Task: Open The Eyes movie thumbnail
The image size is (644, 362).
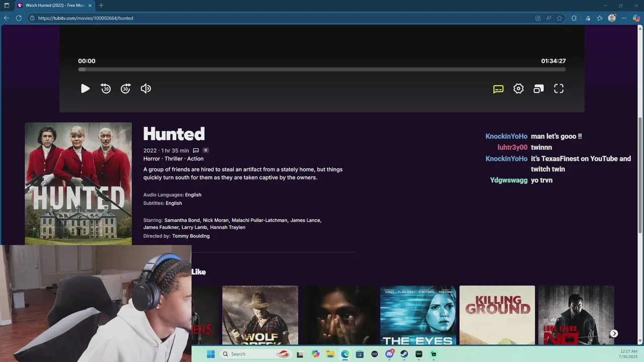Action: click(x=418, y=315)
